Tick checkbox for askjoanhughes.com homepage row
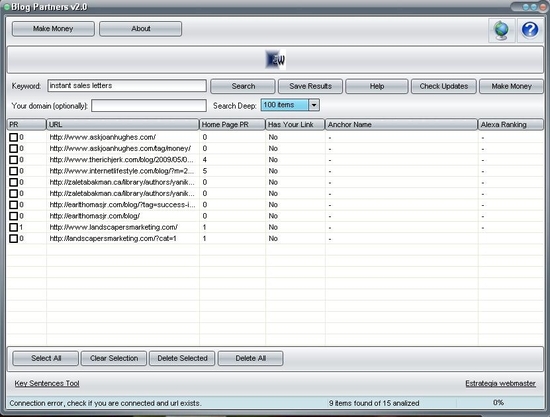Screen dimensions: 550x417 [x=13, y=137]
